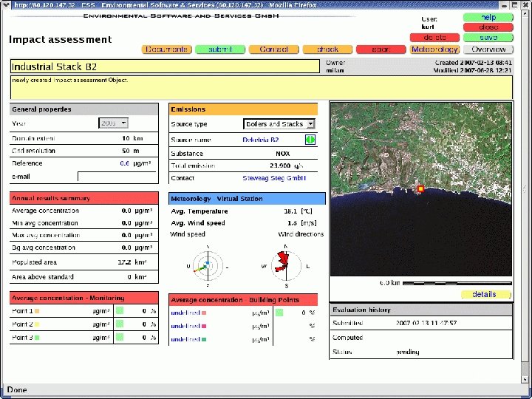Click the Avg. Temperature 18.1 value
This screenshot has width=532, height=399.
[290, 211]
